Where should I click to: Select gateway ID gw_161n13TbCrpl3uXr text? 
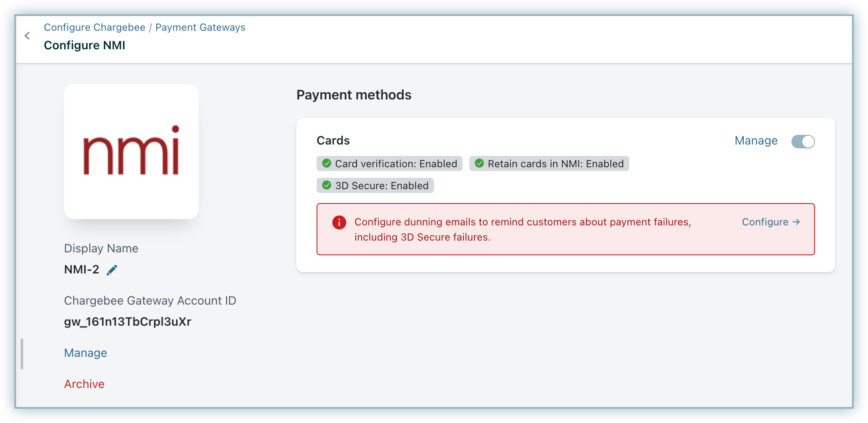(x=128, y=322)
